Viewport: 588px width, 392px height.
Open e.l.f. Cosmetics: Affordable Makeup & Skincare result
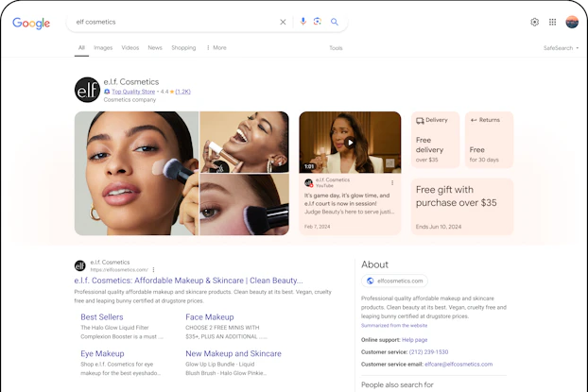[188, 281]
